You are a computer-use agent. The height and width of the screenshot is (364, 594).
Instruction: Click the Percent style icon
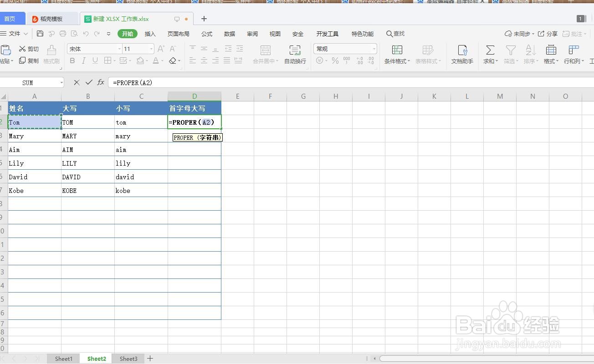point(335,61)
